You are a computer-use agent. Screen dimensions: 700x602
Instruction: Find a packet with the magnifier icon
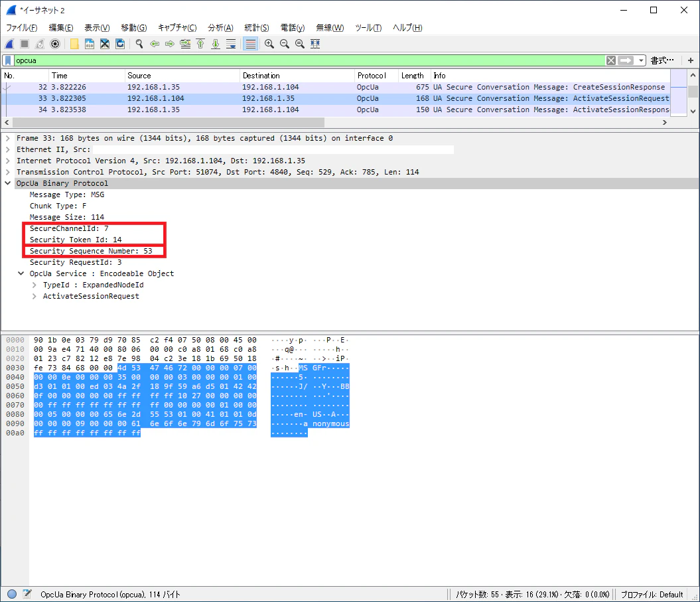click(x=139, y=44)
